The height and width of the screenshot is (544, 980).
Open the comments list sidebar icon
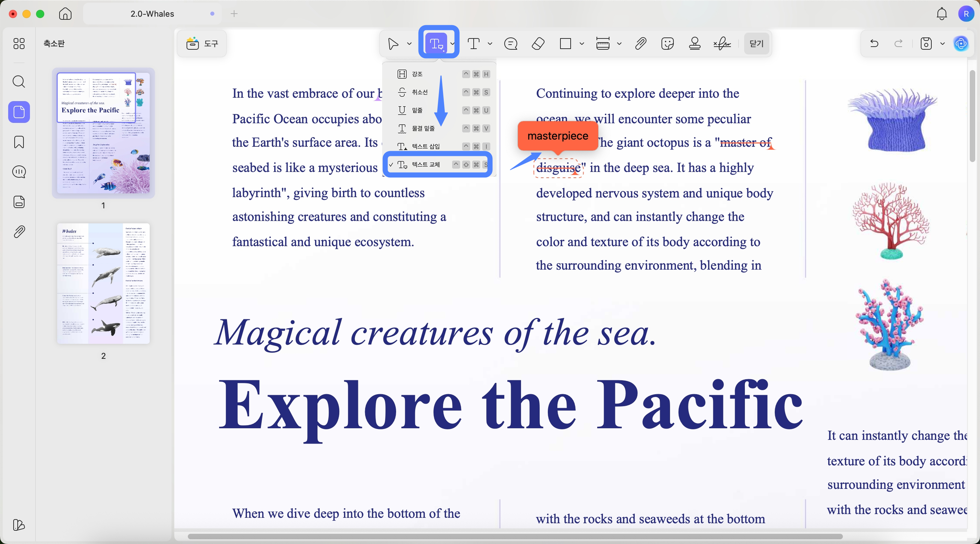pyautogui.click(x=19, y=172)
